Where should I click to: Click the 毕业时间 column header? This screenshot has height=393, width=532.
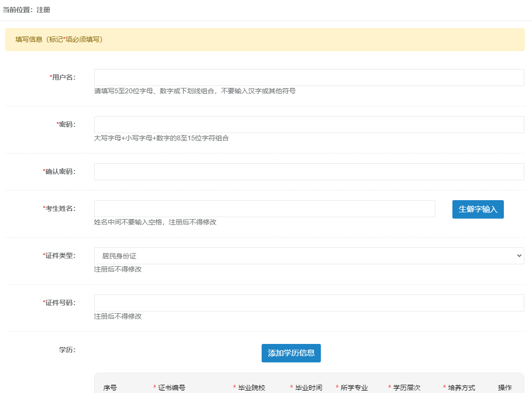pyautogui.click(x=308, y=388)
